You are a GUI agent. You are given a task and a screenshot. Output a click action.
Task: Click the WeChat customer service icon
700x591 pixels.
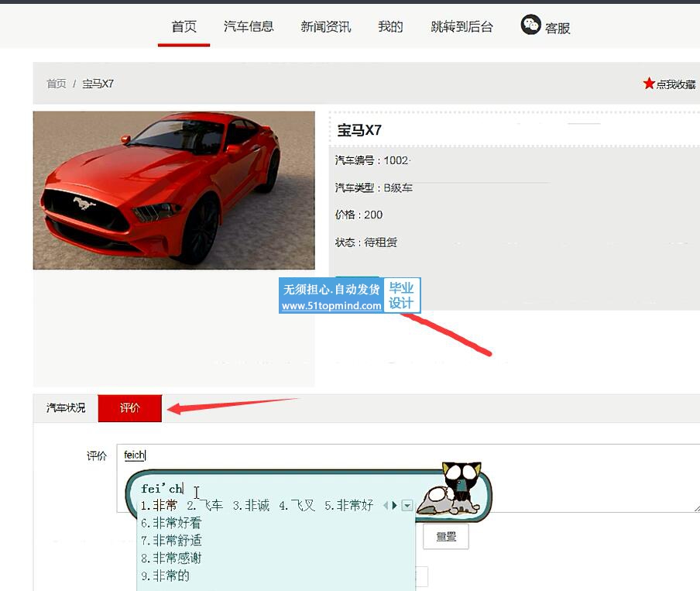point(530,25)
